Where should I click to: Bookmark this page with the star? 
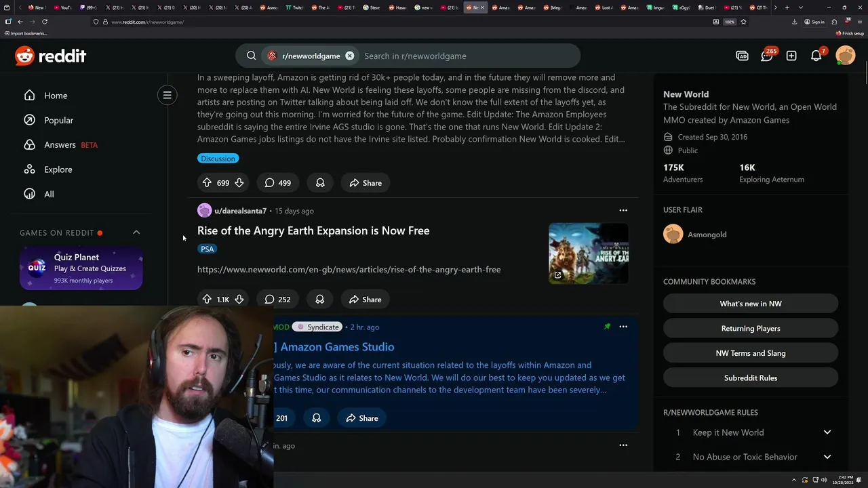(743, 22)
